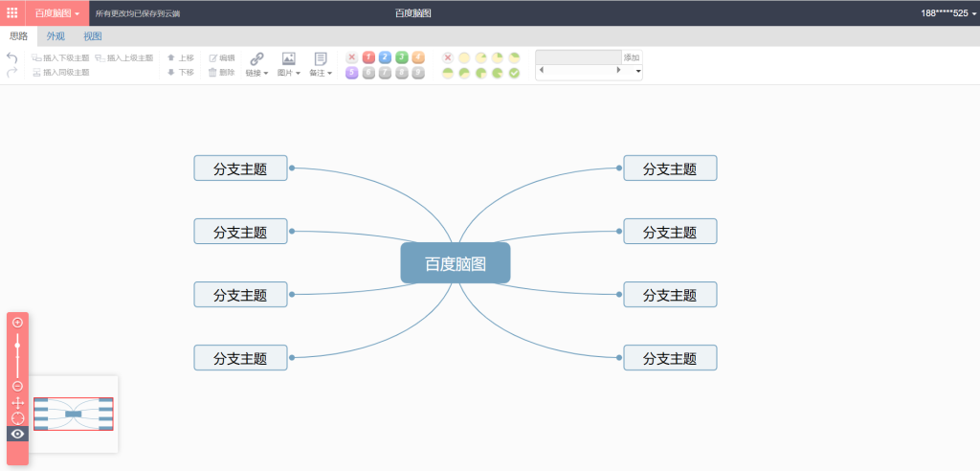Expand the 百度脑图 main menu dropdown
This screenshot has width=980, height=471.
tap(57, 13)
